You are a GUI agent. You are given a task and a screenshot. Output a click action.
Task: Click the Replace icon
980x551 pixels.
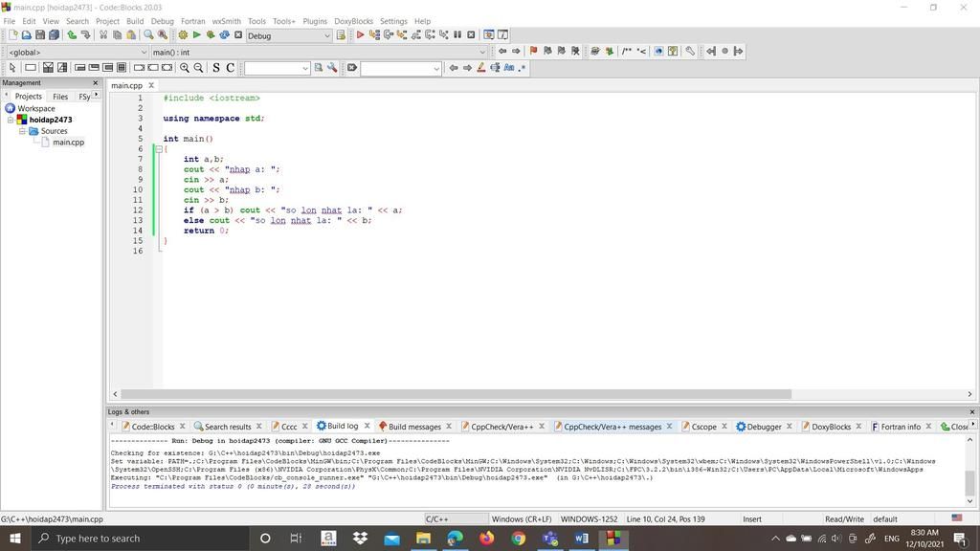pyautogui.click(x=163, y=35)
